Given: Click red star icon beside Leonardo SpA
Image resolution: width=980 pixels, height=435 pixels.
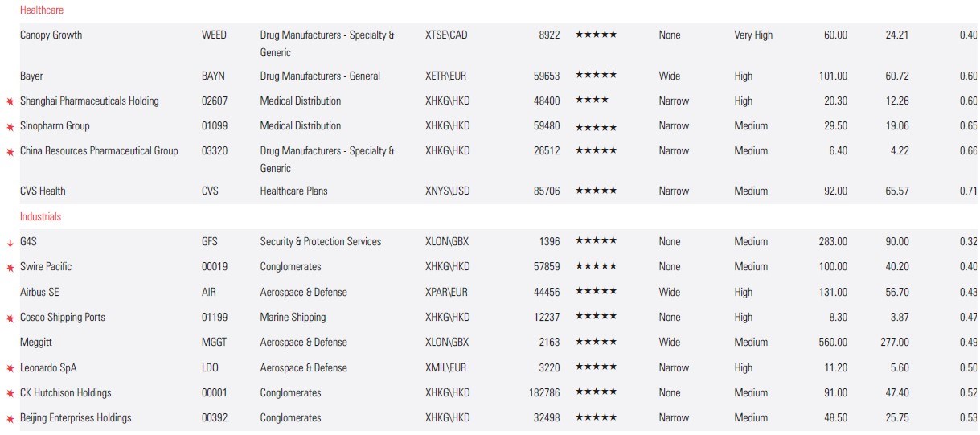Looking at the screenshot, I should [10, 369].
